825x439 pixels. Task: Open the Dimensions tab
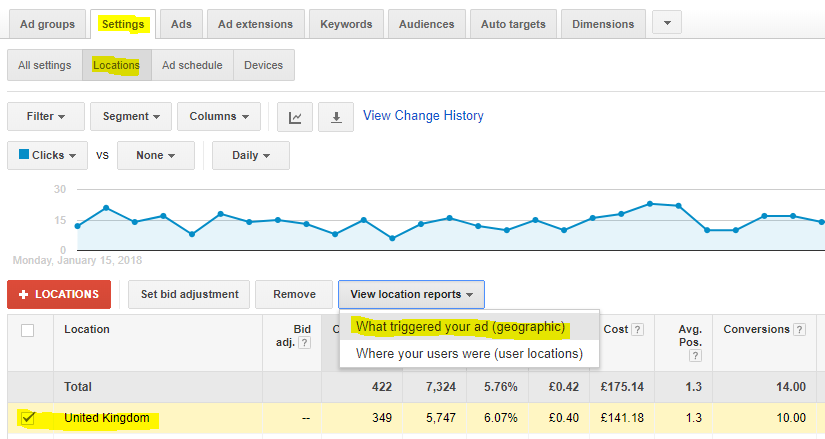[x=603, y=24]
